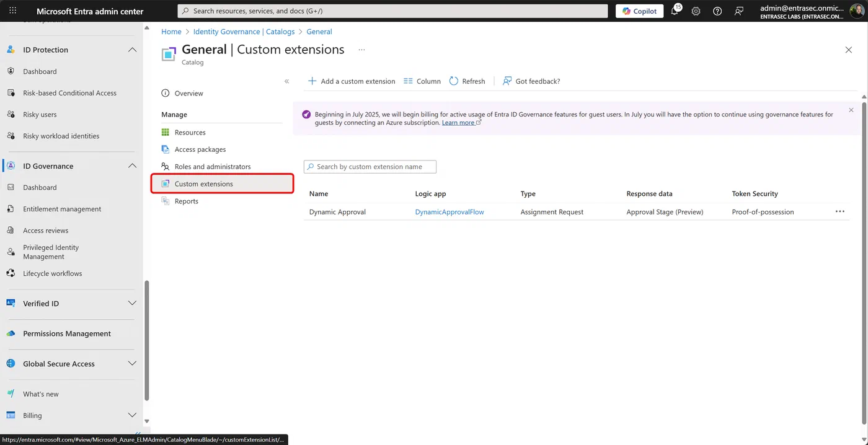
Task: Expand the Billing section
Action: click(132, 415)
